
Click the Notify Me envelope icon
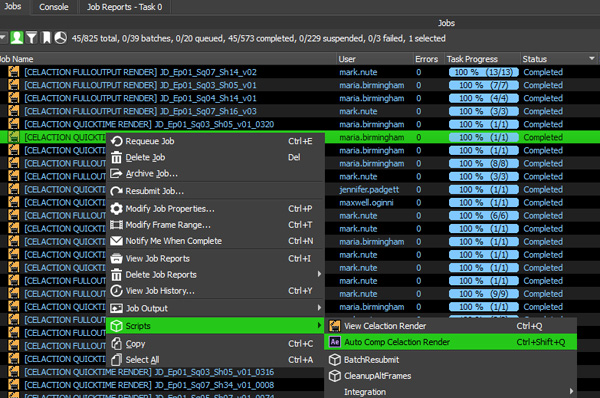116,241
